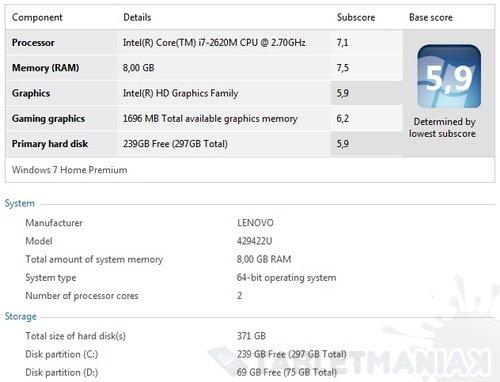Click the Model value 429422U
500x382 pixels.
point(254,241)
